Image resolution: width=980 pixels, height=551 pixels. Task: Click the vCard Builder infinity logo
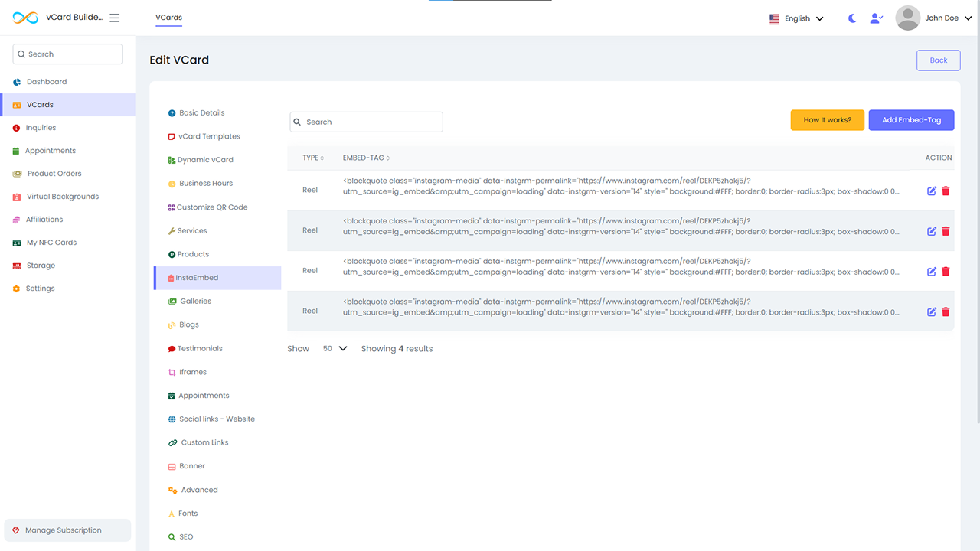click(x=25, y=18)
